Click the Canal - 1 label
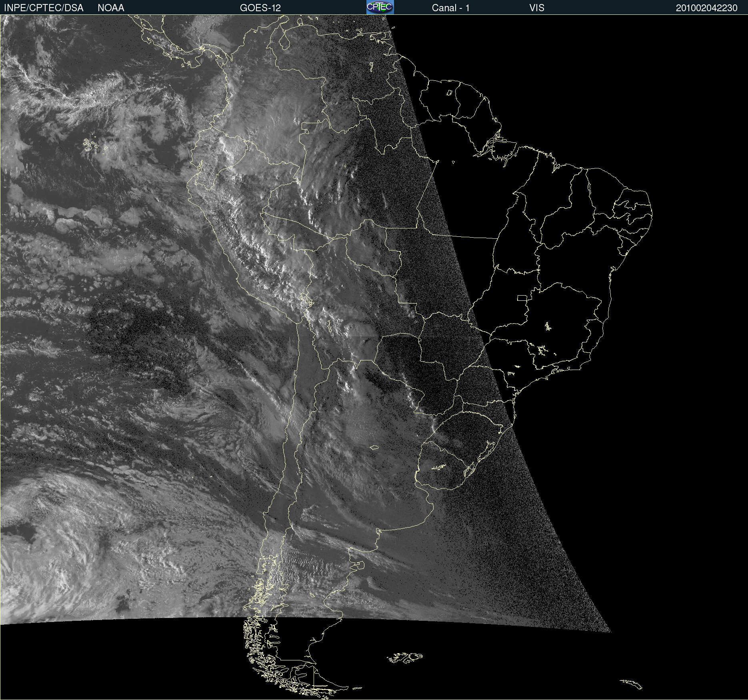The image size is (748, 700). 450,8
